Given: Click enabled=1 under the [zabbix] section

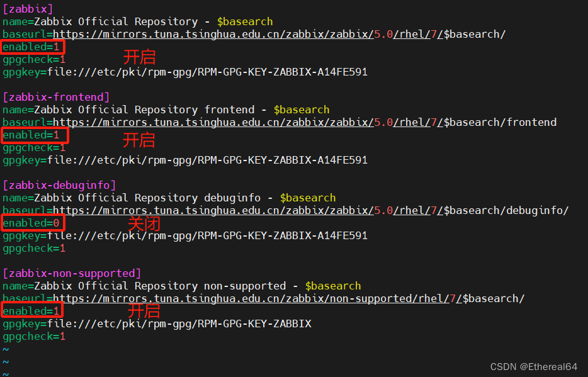Looking at the screenshot, I should coord(31,47).
